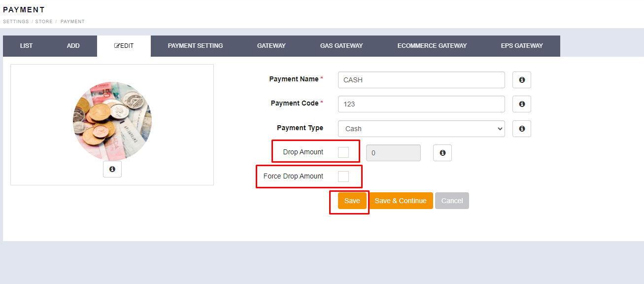Select the GAS GATEWAY tab
The height and width of the screenshot is (284, 644).
point(341,46)
